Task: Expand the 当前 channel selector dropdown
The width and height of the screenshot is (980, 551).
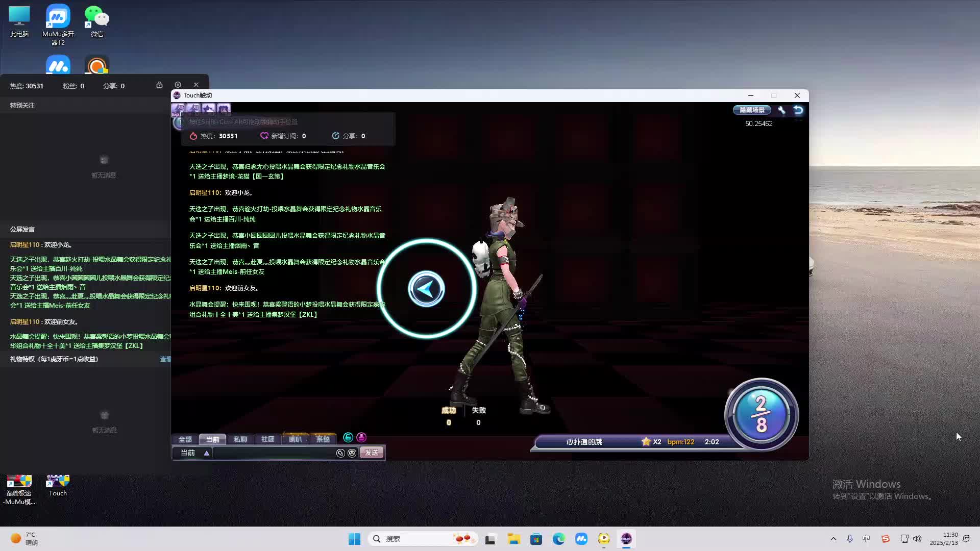Action: [206, 453]
